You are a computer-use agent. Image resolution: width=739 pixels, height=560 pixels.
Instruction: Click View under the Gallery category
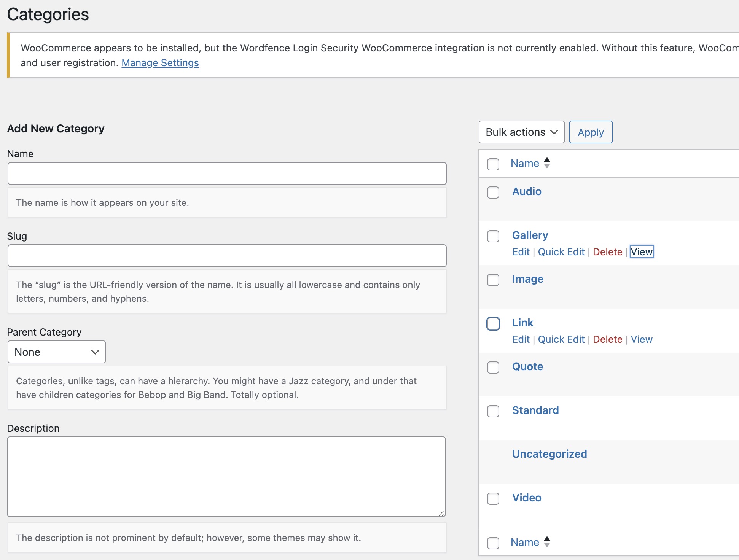[x=642, y=252]
